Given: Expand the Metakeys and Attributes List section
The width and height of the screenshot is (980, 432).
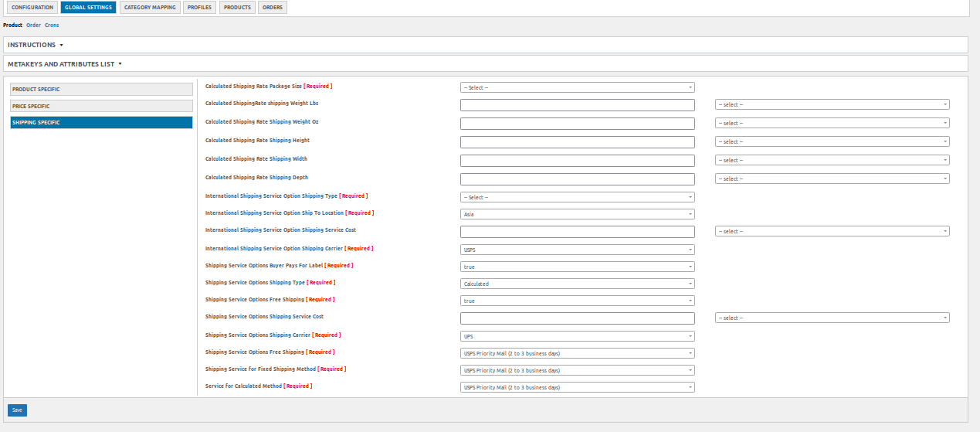Looking at the screenshot, I should 65,64.
